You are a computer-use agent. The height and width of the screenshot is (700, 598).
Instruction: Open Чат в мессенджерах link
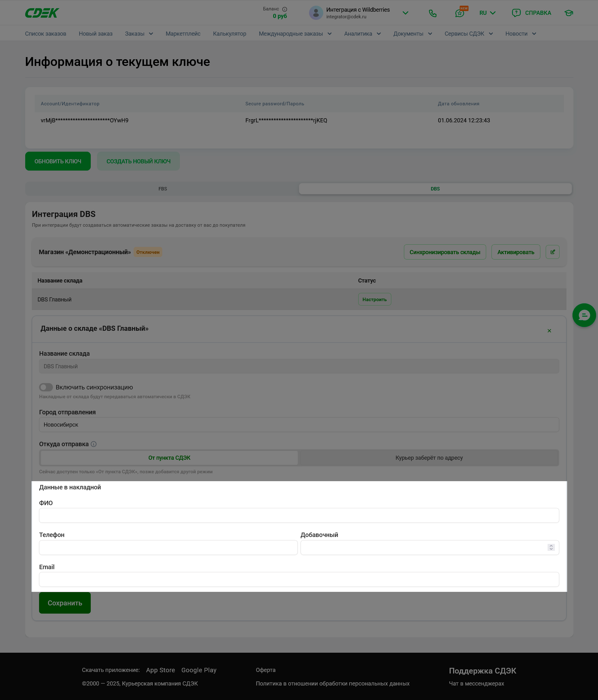tap(476, 684)
